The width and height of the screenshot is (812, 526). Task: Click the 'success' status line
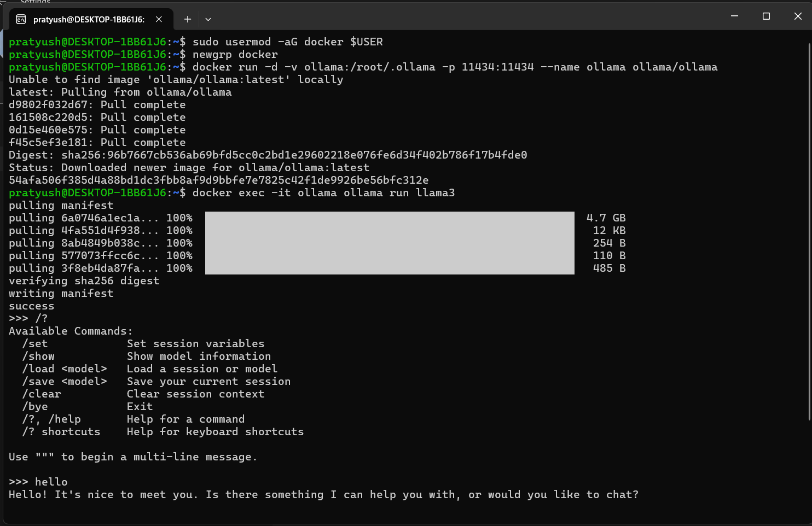(x=32, y=306)
